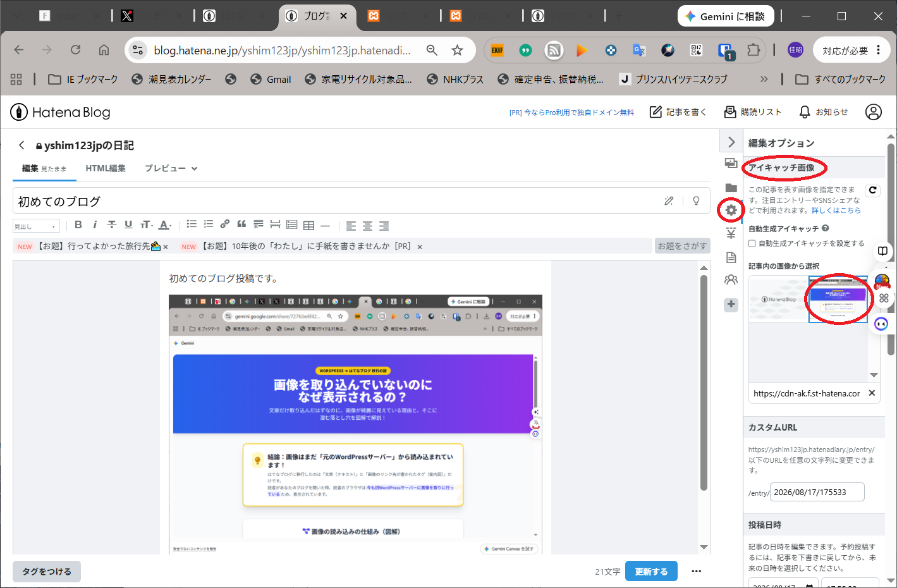Screen dimensions: 897x588
Task: Remove the 行ってよかった旅行先 topic tag
Action: click(166, 247)
